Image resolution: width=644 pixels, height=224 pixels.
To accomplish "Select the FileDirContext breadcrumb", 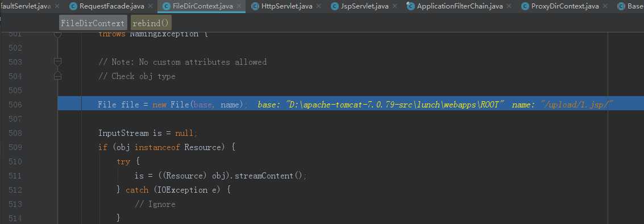I will 93,23.
